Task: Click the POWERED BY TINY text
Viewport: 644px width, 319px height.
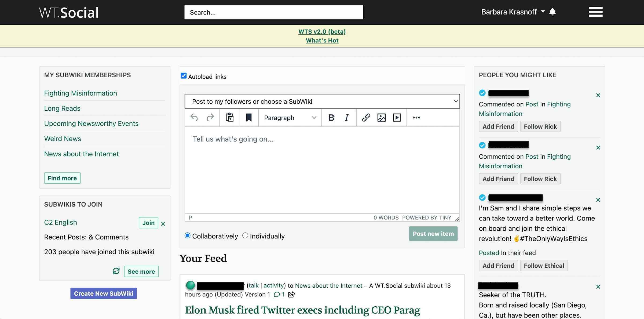Action: (427, 218)
